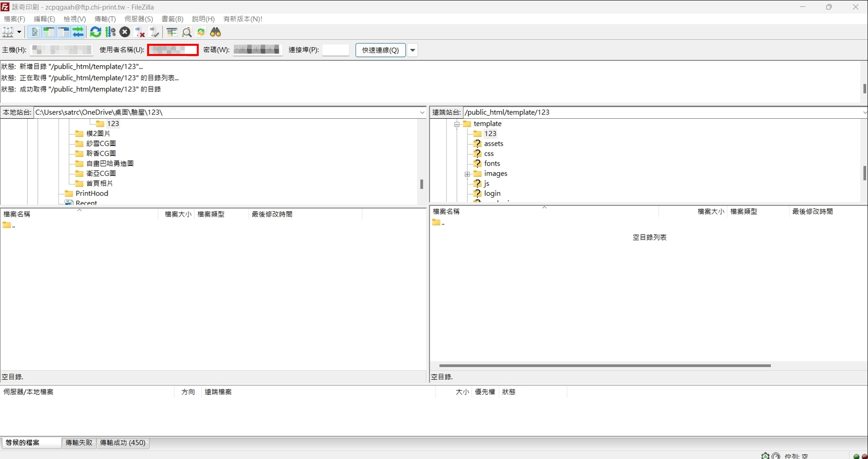Cancel current operation with the X icon

pyautogui.click(x=125, y=32)
